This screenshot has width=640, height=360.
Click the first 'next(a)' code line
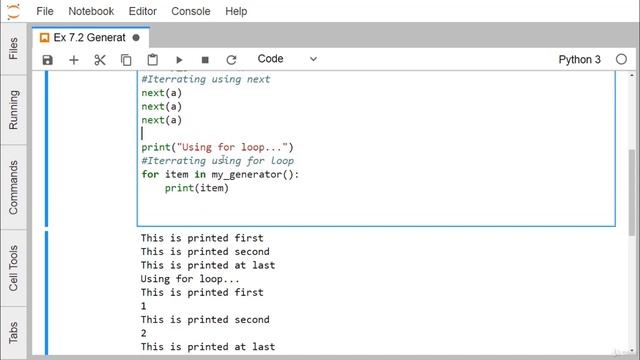[162, 93]
